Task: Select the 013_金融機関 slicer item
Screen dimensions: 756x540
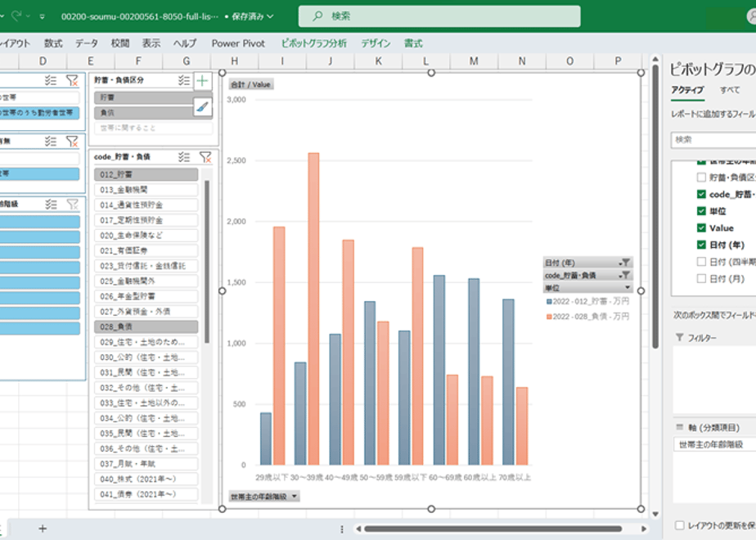Action: [146, 190]
